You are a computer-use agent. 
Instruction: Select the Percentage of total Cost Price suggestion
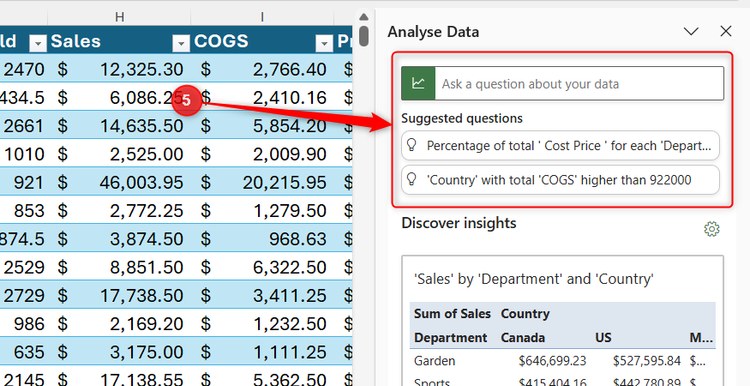tap(560, 145)
